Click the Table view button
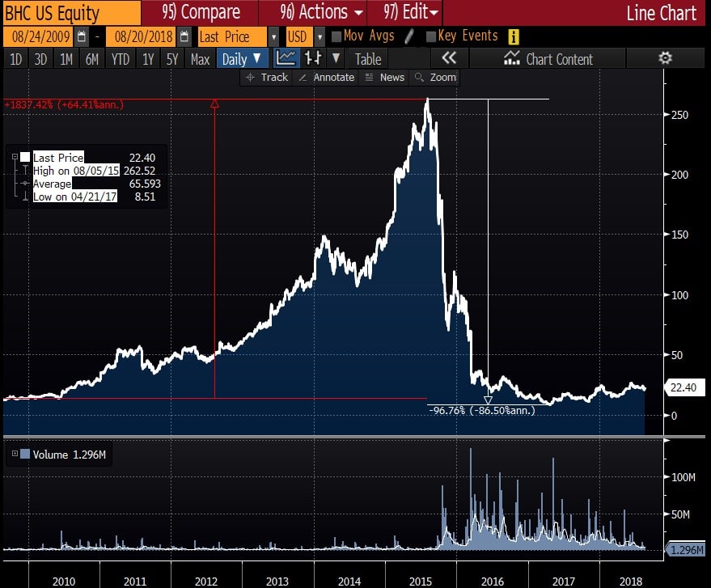 [x=367, y=58]
